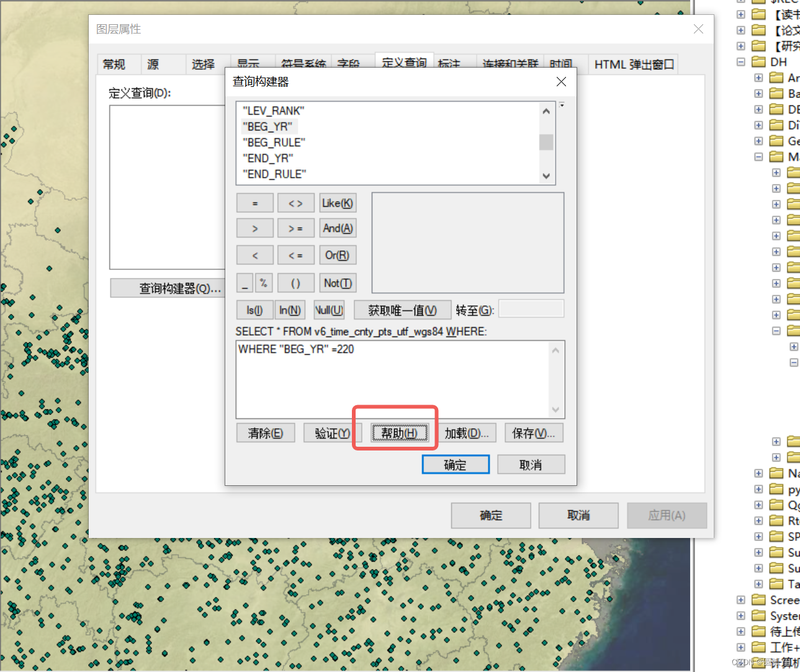This screenshot has width=800, height=672.
Task: Select the SP folder icon
Action: [x=776, y=537]
